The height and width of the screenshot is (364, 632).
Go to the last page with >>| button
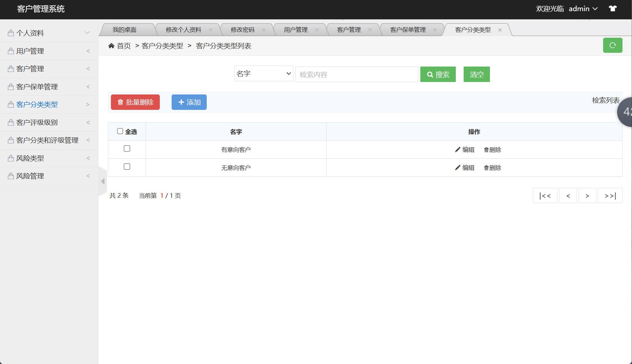(x=610, y=195)
